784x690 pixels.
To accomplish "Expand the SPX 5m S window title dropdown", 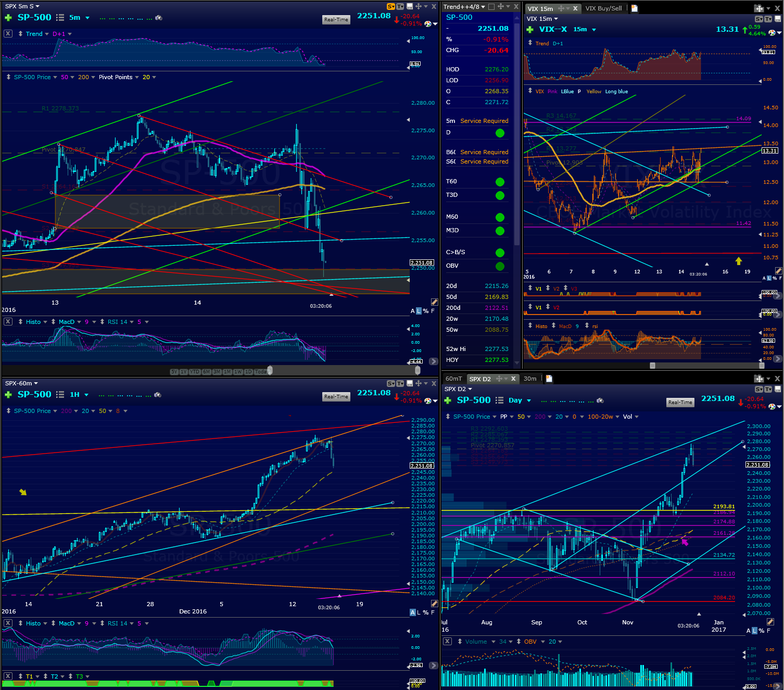I will click(37, 7).
